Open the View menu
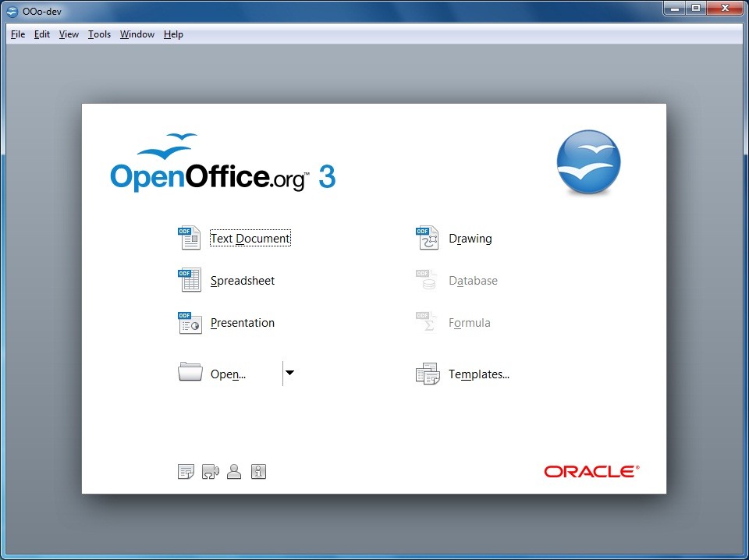Screen dimensions: 749x560 click(x=69, y=34)
